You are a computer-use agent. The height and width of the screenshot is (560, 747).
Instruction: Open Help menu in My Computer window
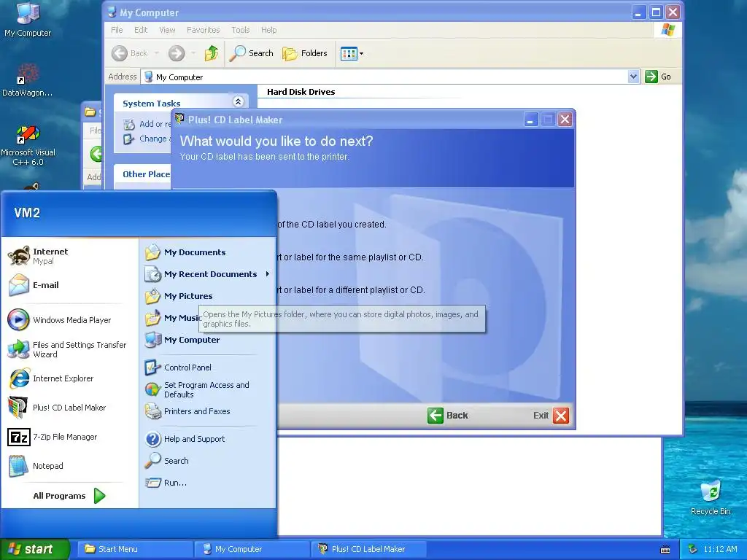tap(268, 30)
